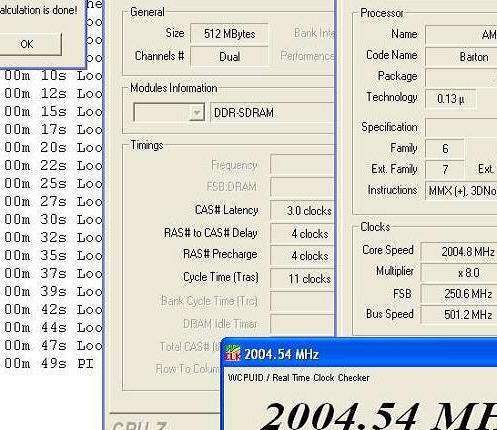Click Family value 6
The image size is (497, 430).
click(x=445, y=148)
